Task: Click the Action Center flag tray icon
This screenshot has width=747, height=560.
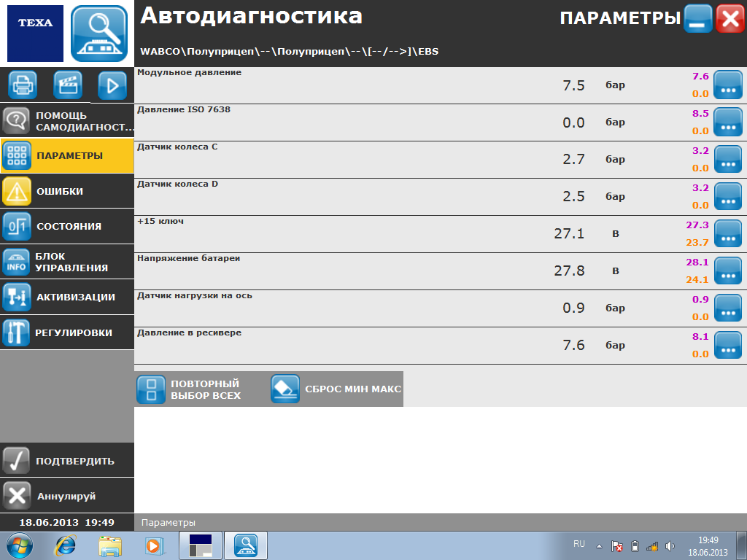Action: [x=617, y=546]
